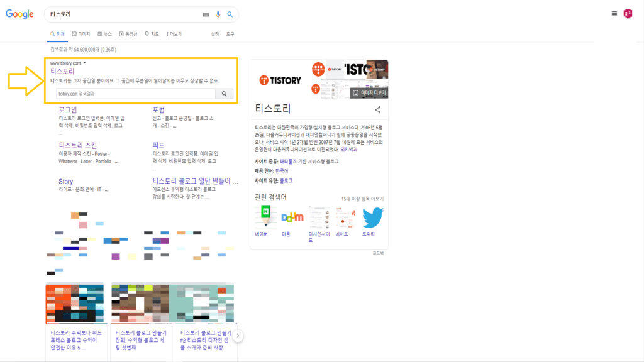644x362 pixels.
Task: Click the Google logo
Action: [x=19, y=14]
